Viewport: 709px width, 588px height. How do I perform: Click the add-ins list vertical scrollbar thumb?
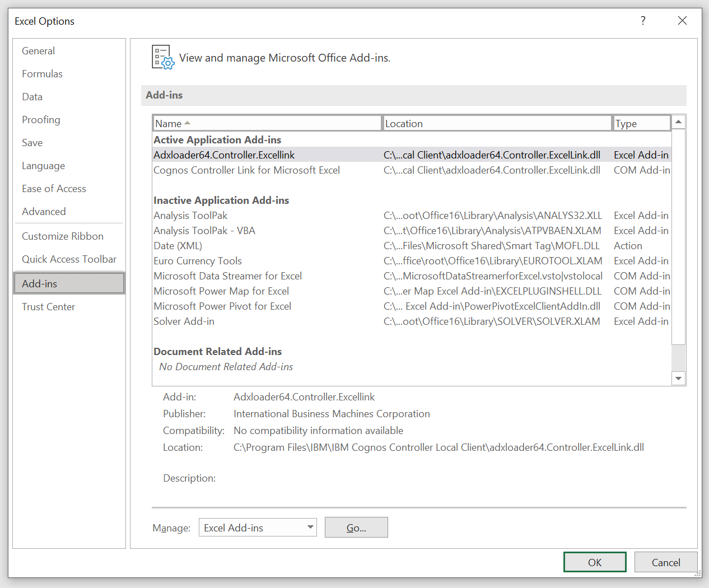click(x=678, y=237)
